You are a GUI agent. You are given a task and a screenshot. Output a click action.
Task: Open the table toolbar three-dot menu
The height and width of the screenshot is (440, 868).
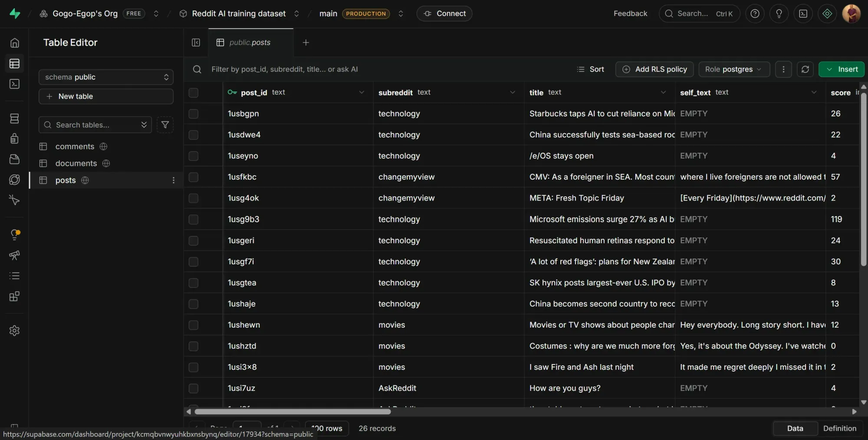click(783, 69)
